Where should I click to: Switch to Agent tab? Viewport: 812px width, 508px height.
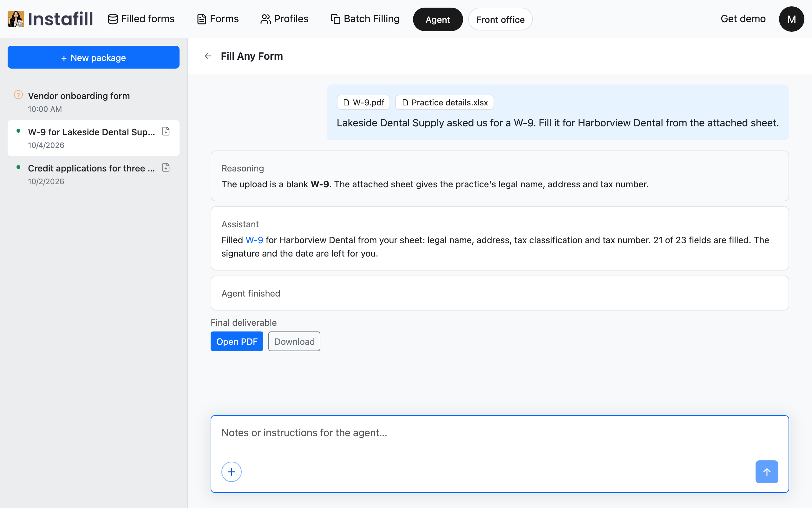(437, 19)
